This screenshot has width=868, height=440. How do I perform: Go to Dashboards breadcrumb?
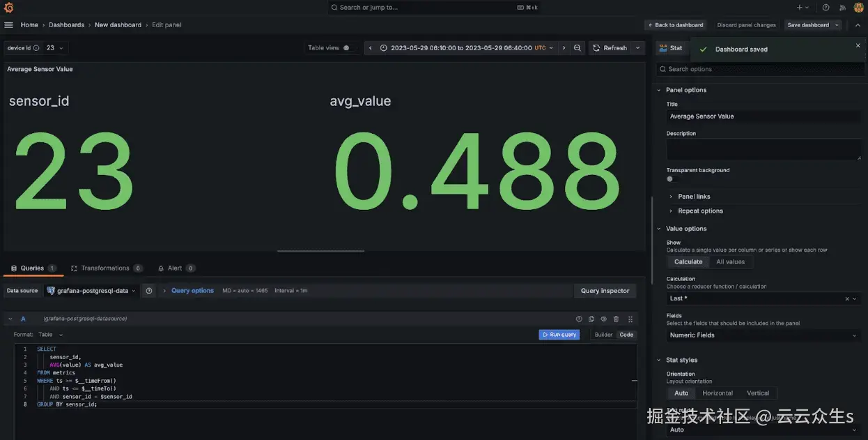coord(66,25)
